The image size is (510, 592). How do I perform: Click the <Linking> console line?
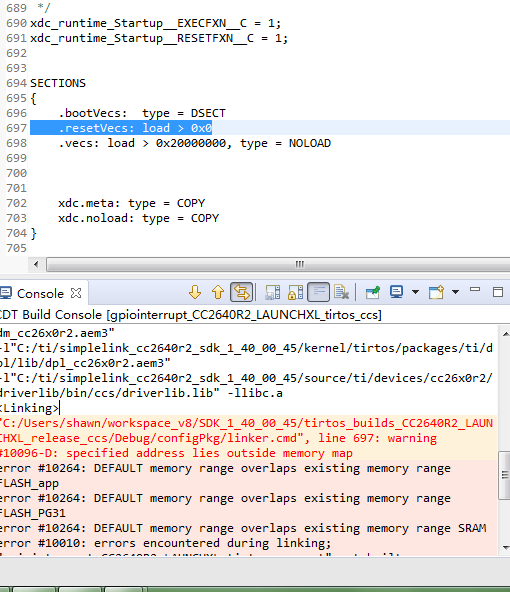coord(29,408)
